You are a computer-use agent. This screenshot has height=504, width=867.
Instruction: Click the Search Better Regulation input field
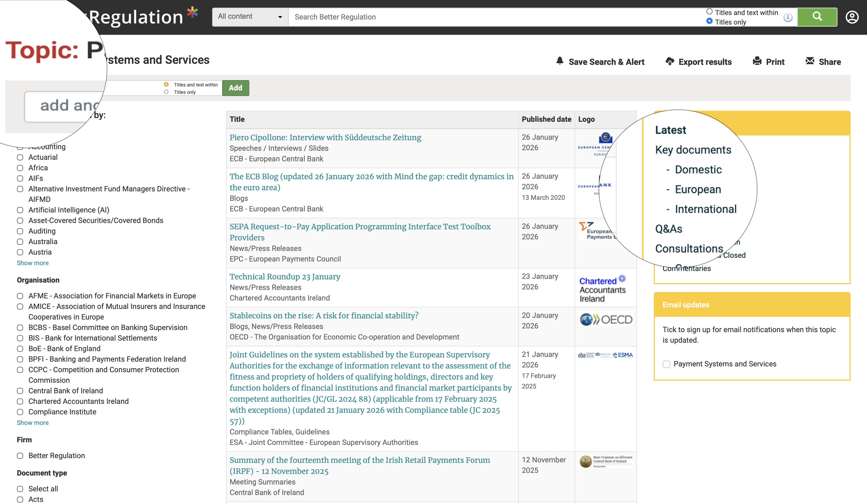[482, 17]
